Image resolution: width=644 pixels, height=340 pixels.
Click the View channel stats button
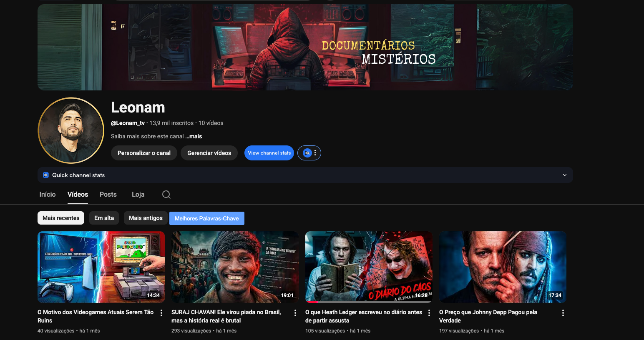click(x=269, y=153)
